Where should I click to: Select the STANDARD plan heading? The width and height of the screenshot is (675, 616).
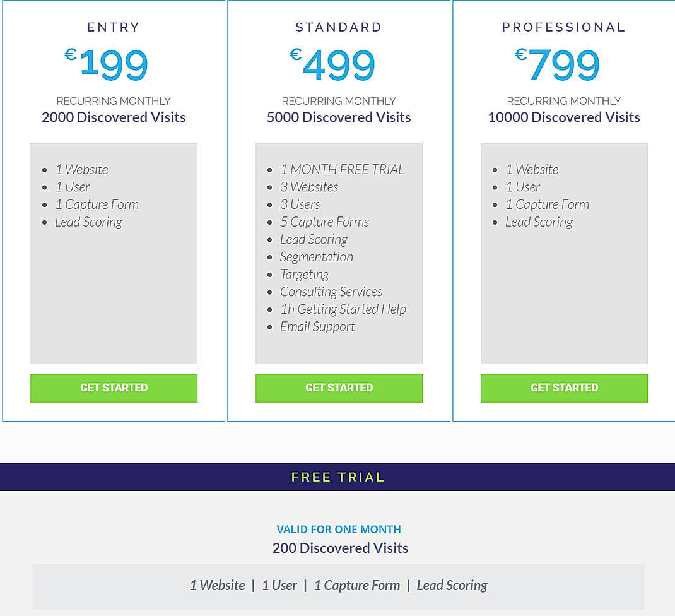pos(339,27)
